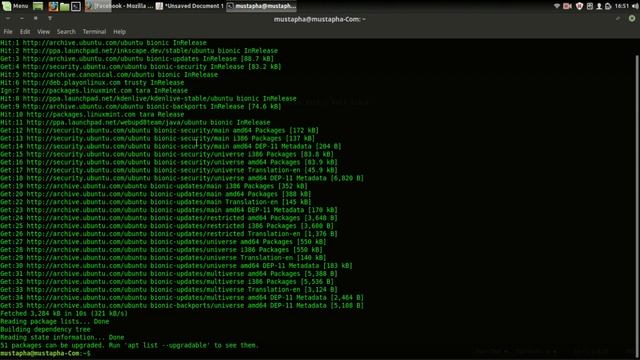
Task: Click the terminal title bar text
Action: 320,19
